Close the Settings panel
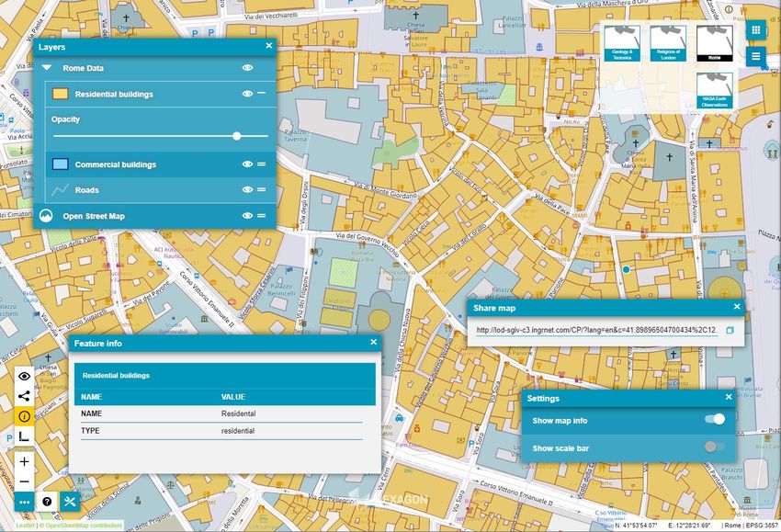This screenshot has height=532, width=781. [729, 397]
